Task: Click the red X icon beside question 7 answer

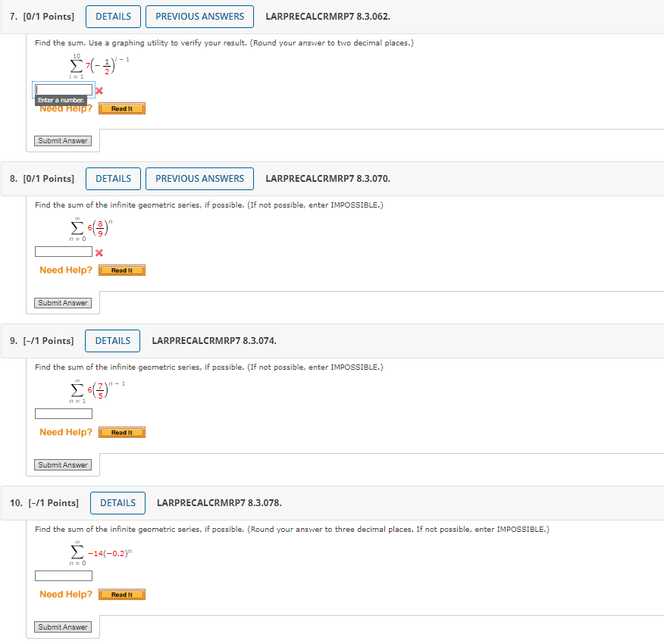Action: pos(98,89)
